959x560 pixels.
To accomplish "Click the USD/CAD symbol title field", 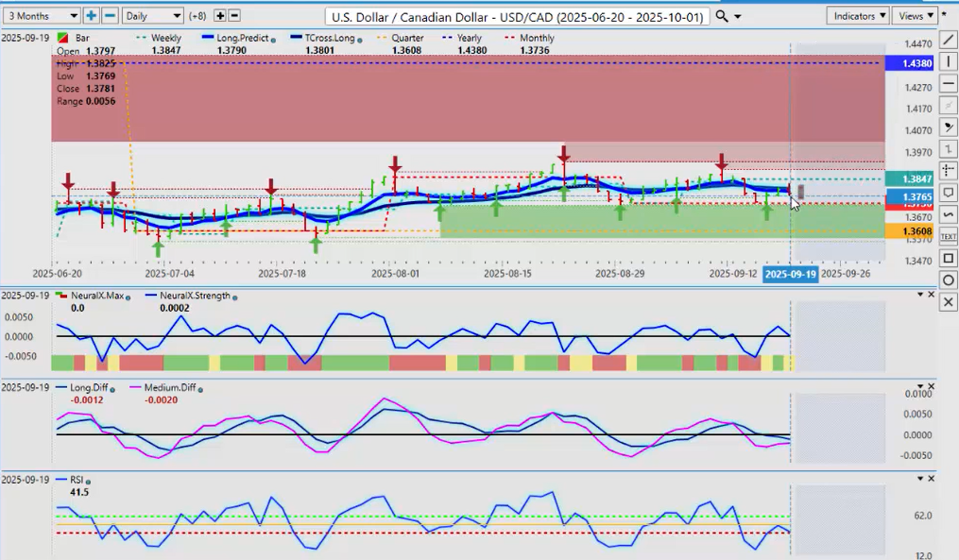I will [x=518, y=16].
